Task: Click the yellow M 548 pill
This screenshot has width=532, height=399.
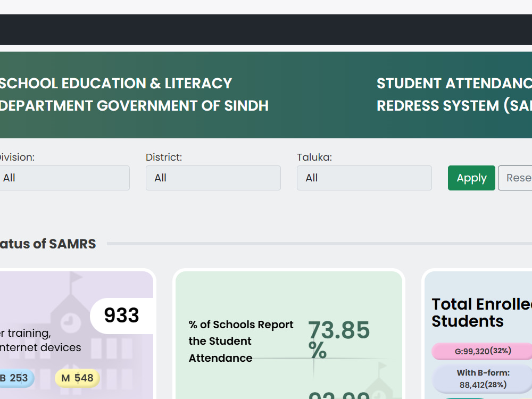Action: point(77,378)
